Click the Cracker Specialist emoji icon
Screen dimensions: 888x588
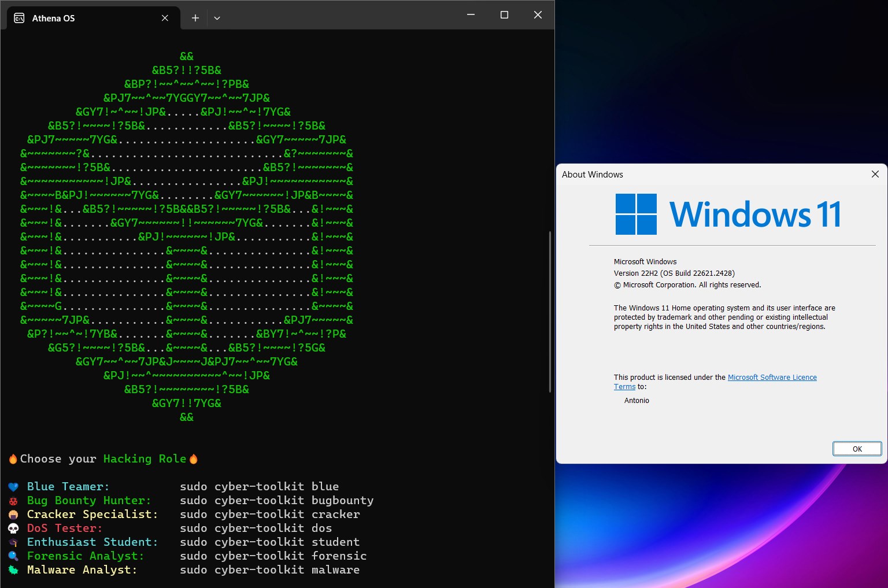13,514
